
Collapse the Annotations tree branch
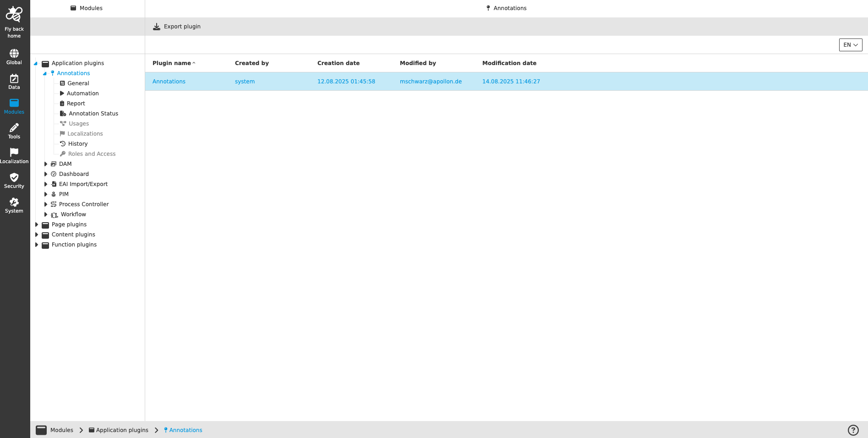click(45, 73)
